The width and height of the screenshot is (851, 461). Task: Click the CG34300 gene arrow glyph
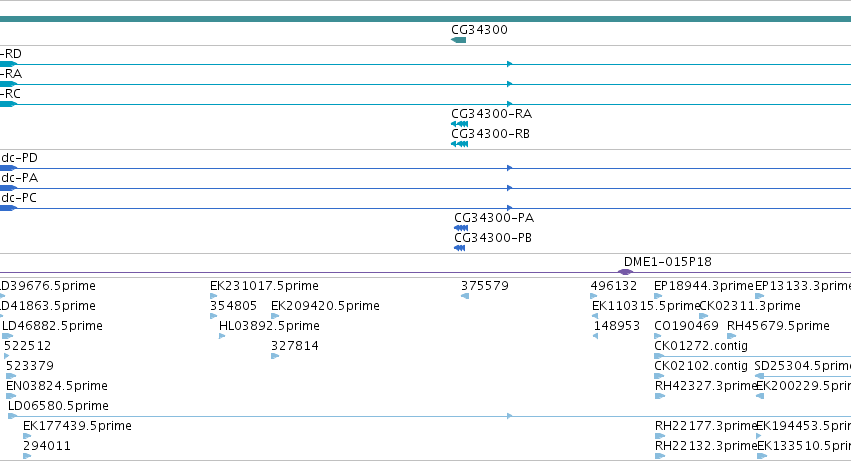(459, 40)
